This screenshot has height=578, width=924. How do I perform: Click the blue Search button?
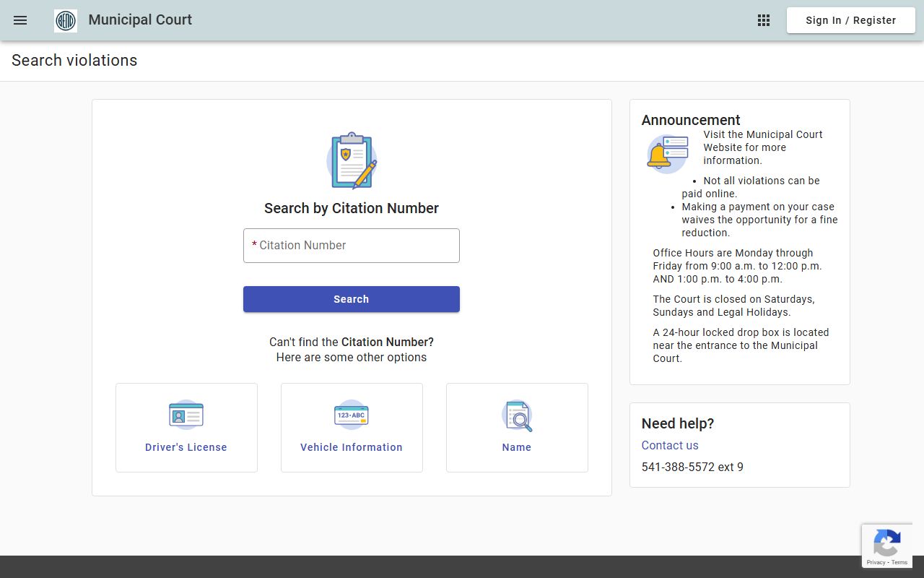[352, 299]
